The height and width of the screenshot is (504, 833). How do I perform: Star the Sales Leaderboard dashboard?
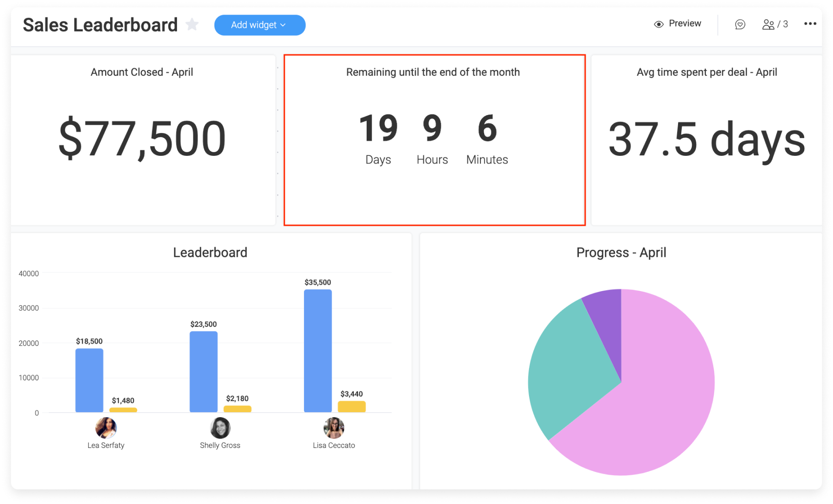[192, 25]
